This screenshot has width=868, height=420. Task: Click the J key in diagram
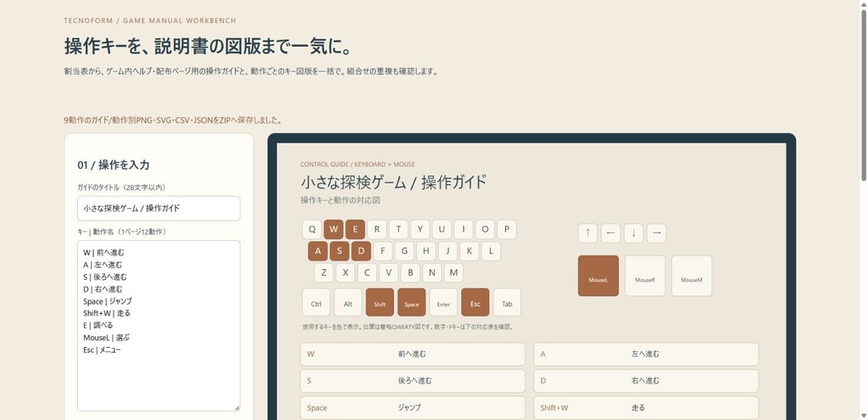click(448, 251)
